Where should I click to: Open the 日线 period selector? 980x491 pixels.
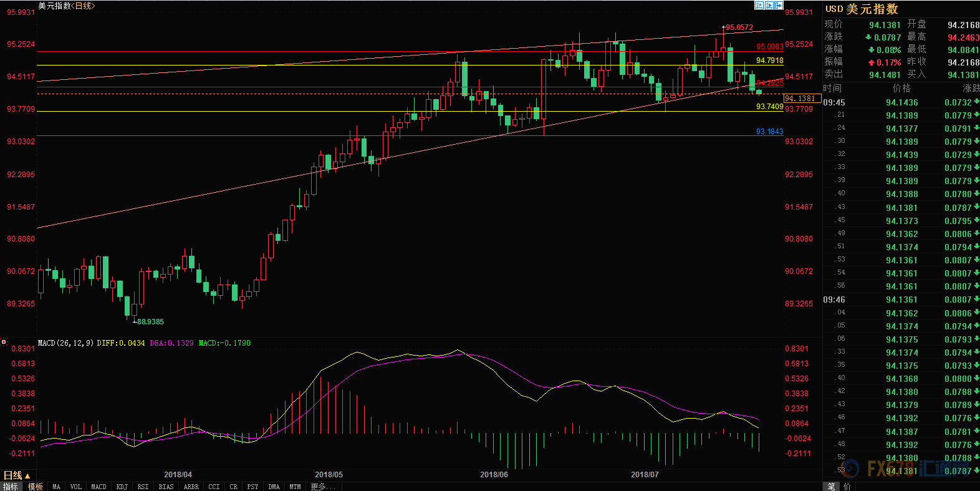(17, 475)
